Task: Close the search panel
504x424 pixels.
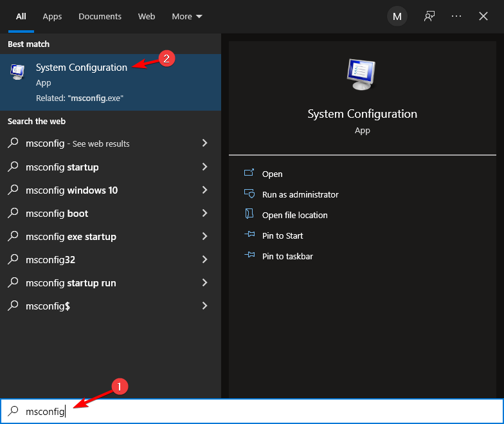Action: [x=483, y=16]
